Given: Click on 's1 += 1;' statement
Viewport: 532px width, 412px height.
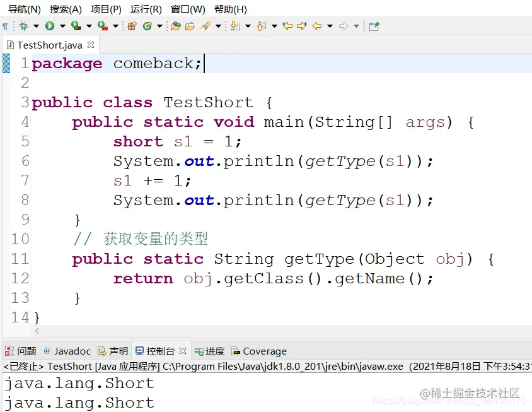Looking at the screenshot, I should click(153, 180).
